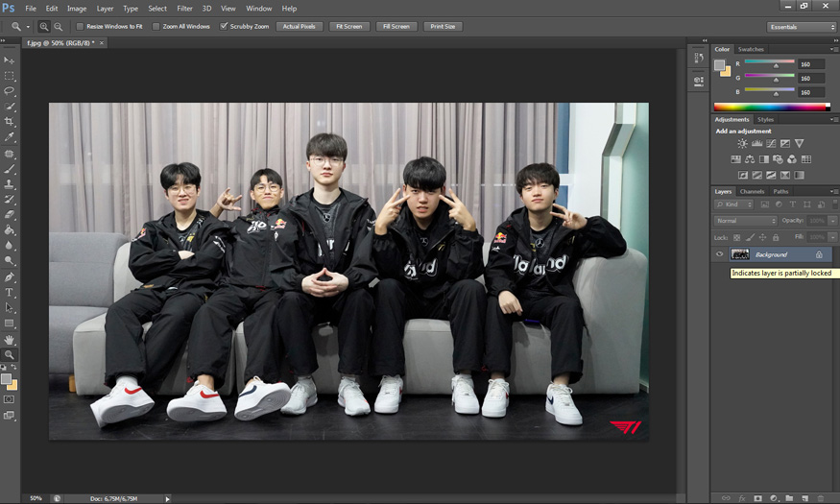840x504 pixels.
Task: Choose the Lasso tool
Action: [x=10, y=90]
